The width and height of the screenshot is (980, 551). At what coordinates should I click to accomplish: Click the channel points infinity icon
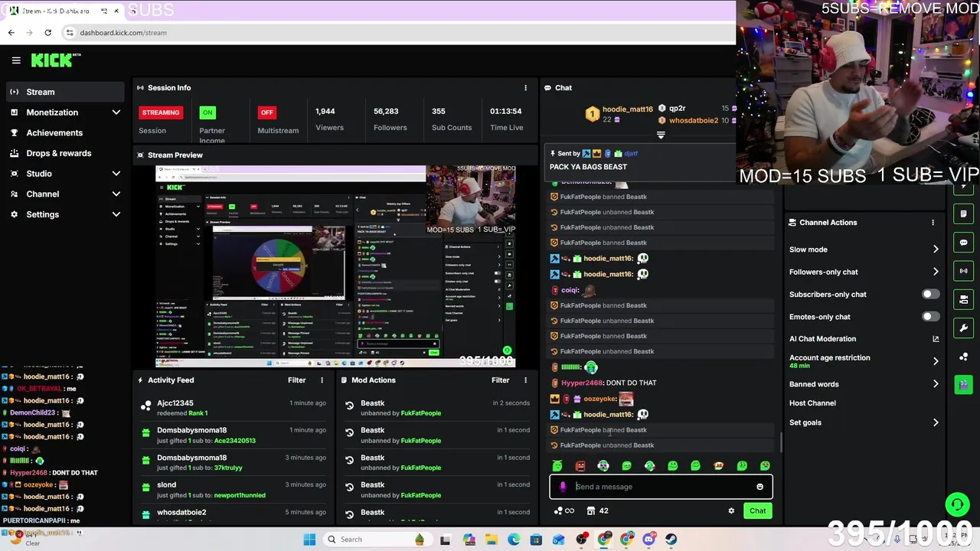[564, 510]
